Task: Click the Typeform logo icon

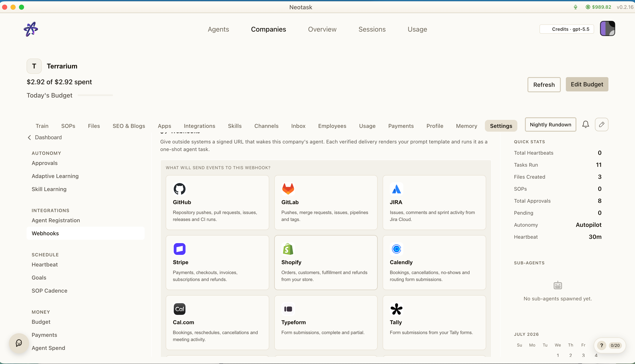Action: coord(288,309)
